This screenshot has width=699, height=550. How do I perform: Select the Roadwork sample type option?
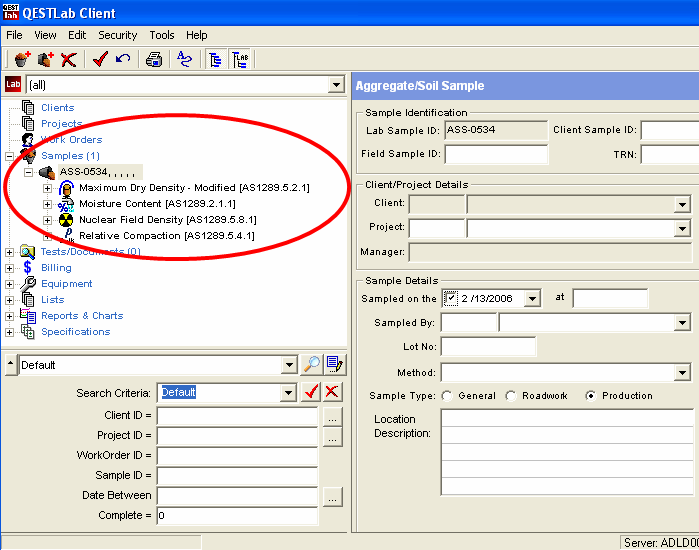511,396
